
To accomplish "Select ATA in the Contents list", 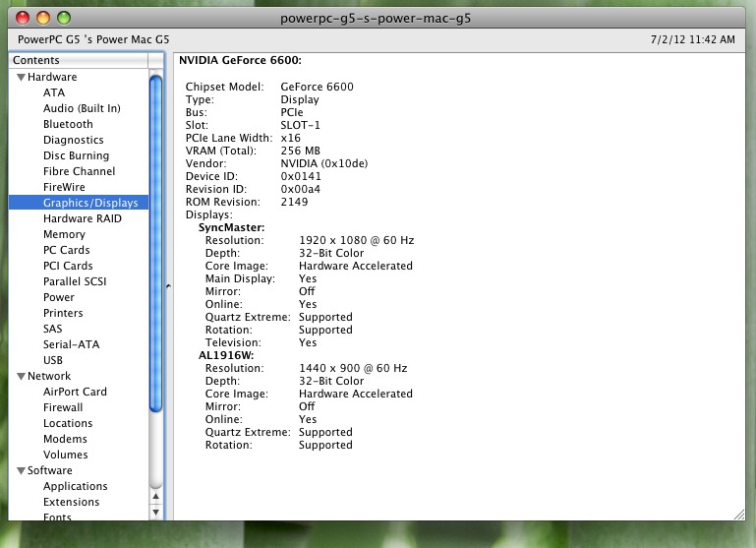I will [54, 92].
